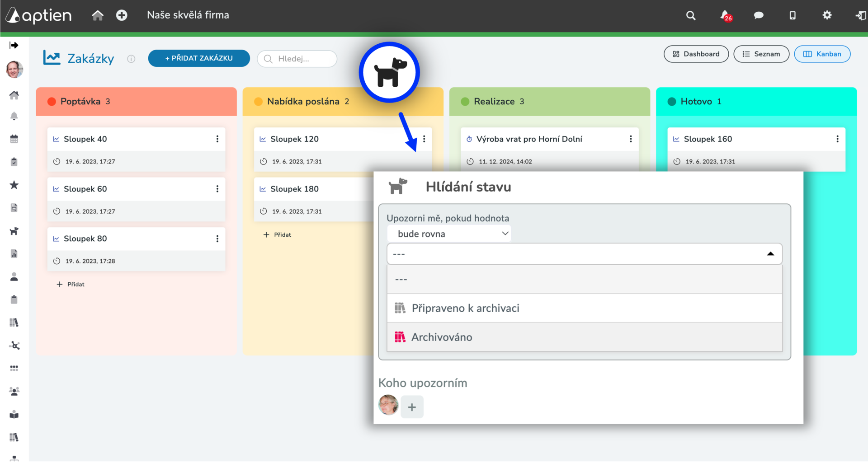Viewport: 868px width, 463px height.
Task: Click the plus circle icon in header
Action: (122, 15)
